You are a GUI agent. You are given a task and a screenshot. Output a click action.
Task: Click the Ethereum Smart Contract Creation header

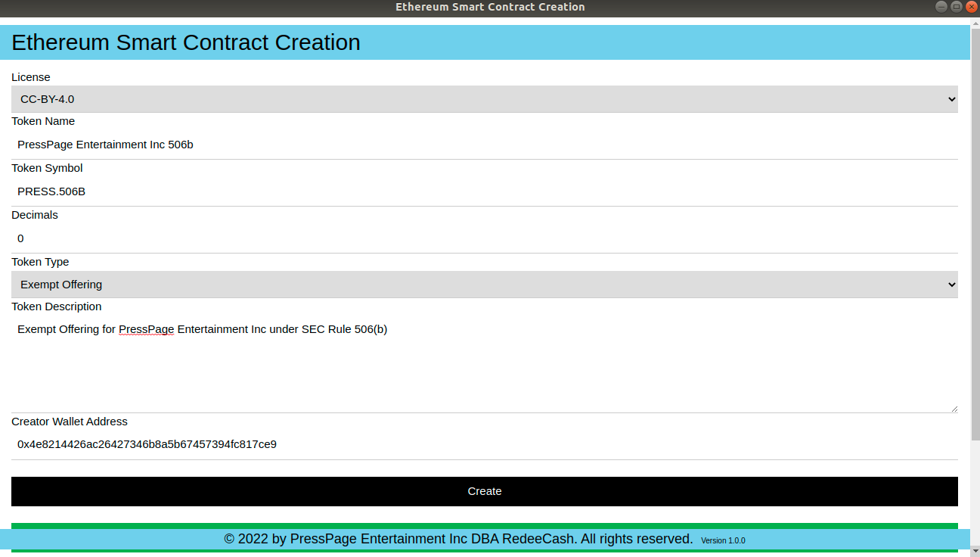pos(185,42)
